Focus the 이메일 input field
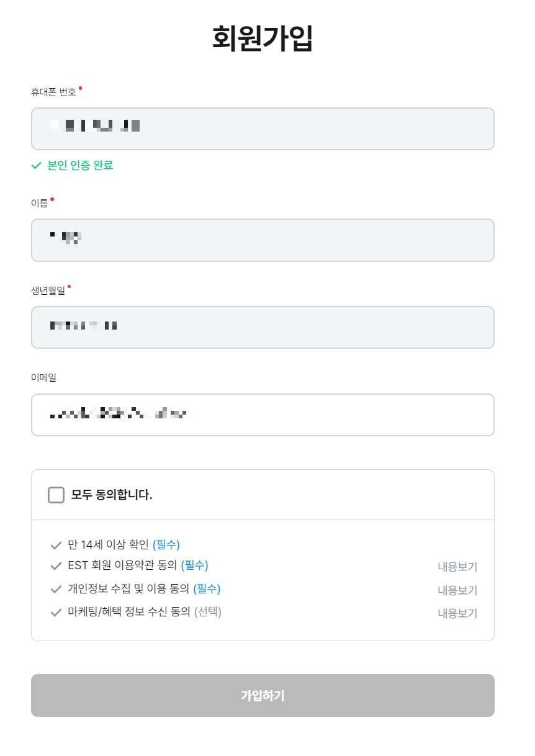This screenshot has height=756, width=535. click(x=263, y=415)
